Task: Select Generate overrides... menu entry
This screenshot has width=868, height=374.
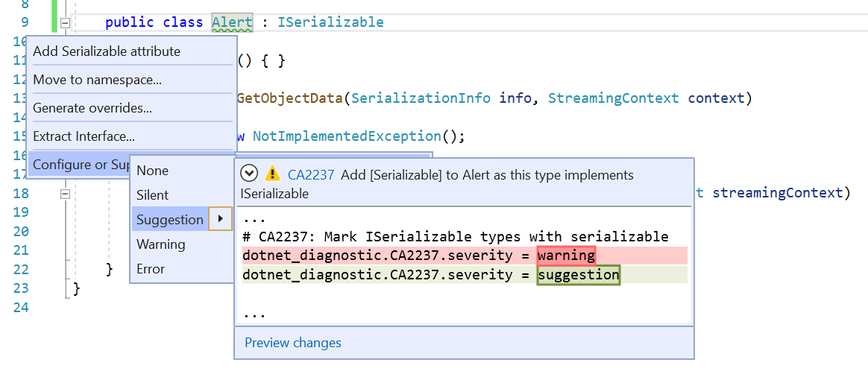Action: coord(132,108)
